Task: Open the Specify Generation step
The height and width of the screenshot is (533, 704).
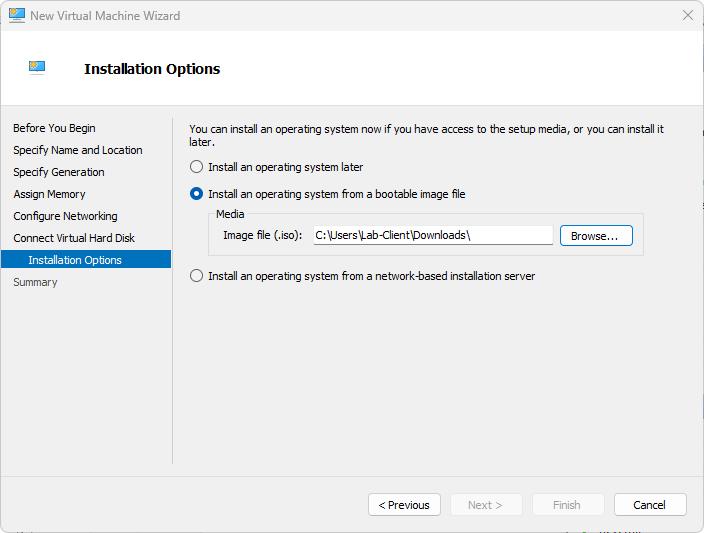Action: [x=59, y=172]
